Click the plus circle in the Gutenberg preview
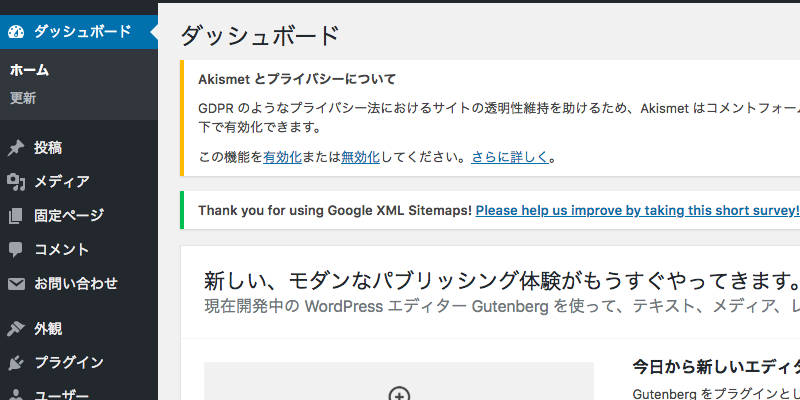The width and height of the screenshot is (800, 400). click(399, 394)
